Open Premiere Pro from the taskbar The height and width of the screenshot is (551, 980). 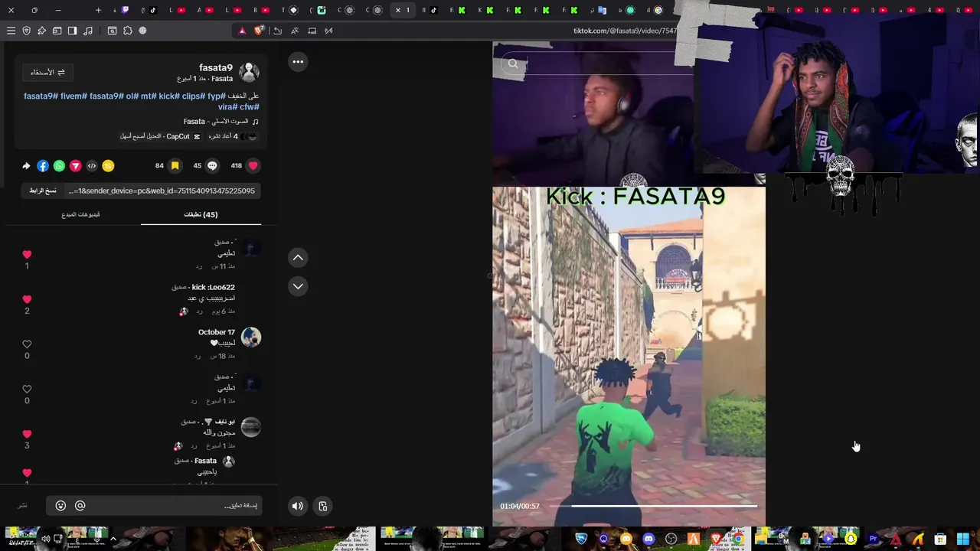coord(873,540)
